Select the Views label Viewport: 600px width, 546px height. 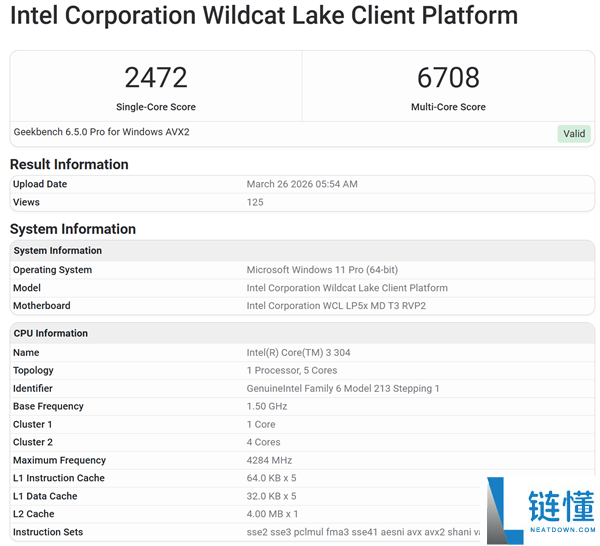(26, 202)
